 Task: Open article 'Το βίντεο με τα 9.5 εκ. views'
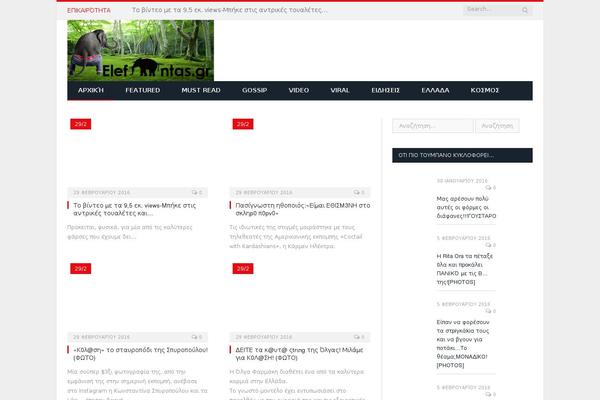coord(135,209)
